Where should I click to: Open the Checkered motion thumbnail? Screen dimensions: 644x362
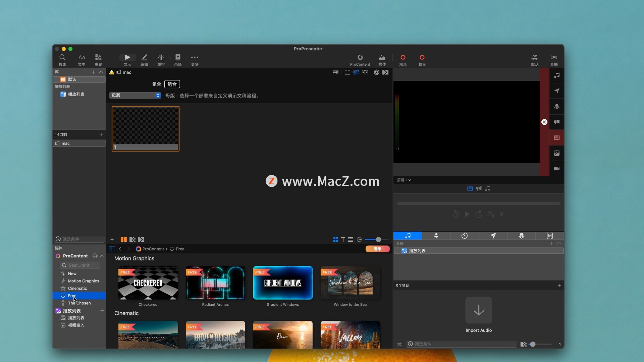coord(148,283)
